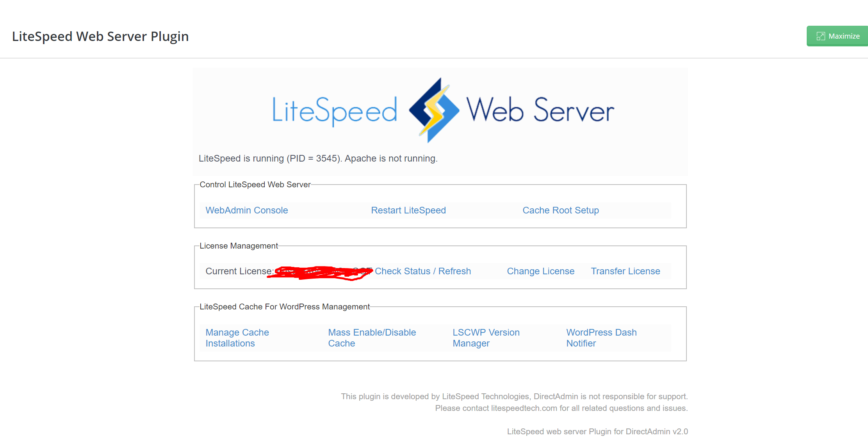The width and height of the screenshot is (868, 446).
Task: Start a Transfer License action
Action: click(x=626, y=271)
